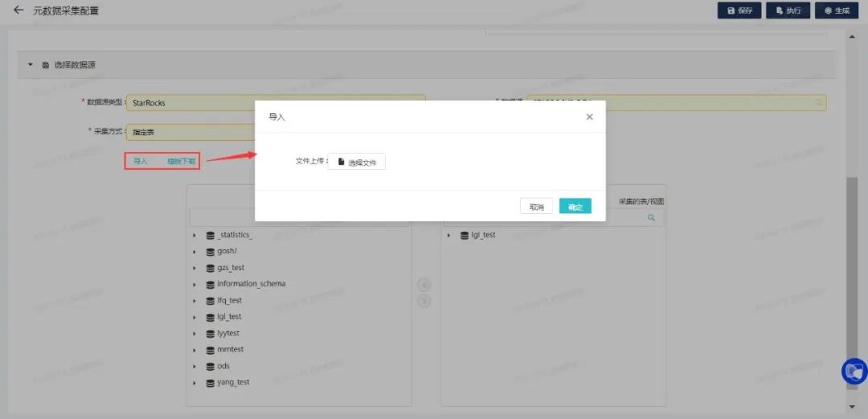Collapse the 选择数据源 section
868x419 pixels.
[x=31, y=64]
